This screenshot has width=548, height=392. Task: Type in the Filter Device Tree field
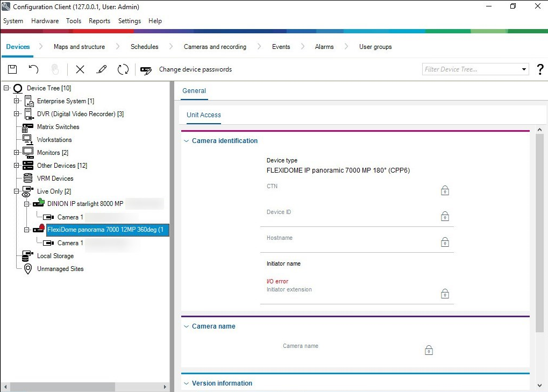tap(471, 69)
